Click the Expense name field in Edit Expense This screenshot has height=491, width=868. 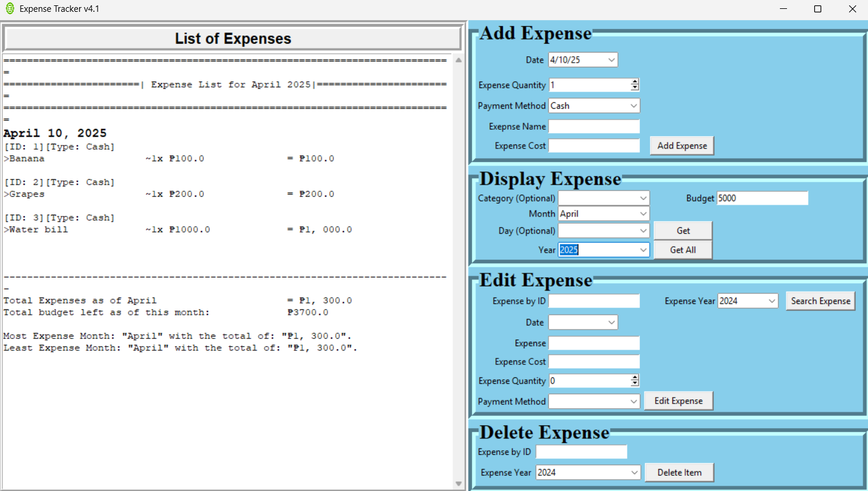[594, 343]
